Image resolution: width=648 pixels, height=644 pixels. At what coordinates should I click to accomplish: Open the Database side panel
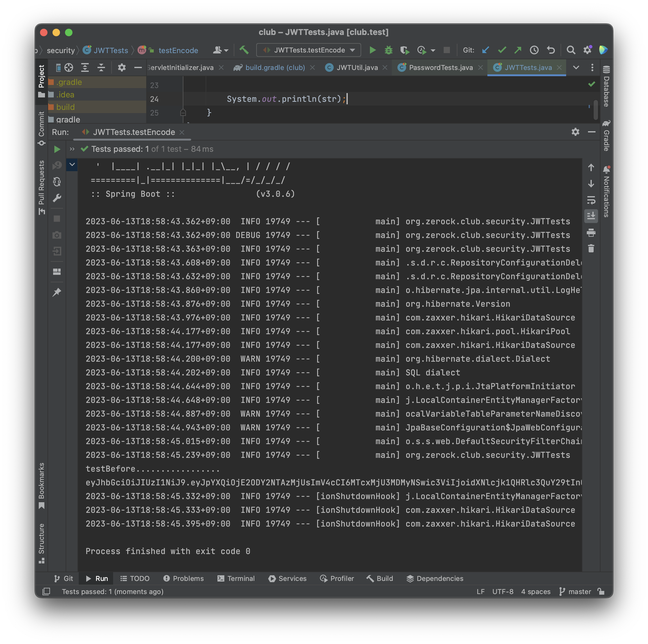(606, 87)
